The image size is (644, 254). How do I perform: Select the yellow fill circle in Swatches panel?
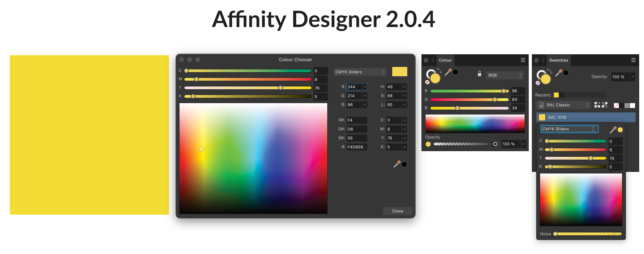click(x=546, y=79)
